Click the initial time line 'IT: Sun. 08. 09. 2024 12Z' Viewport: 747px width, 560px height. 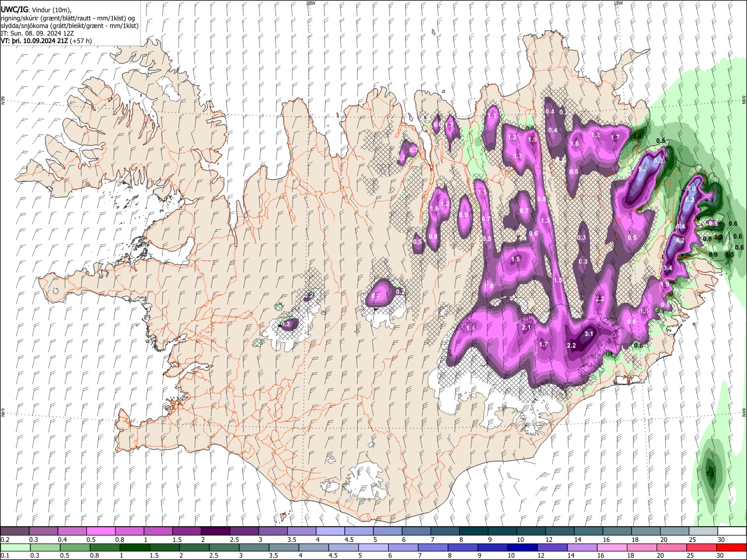(37, 33)
